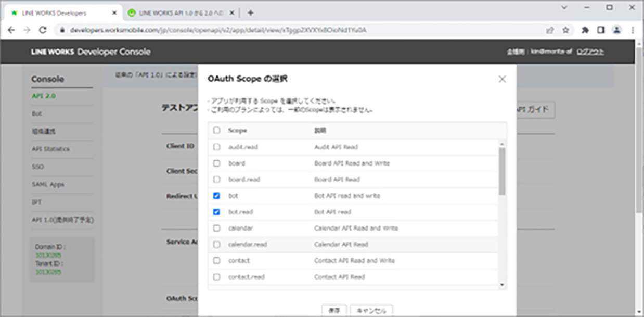Image resolution: width=644 pixels, height=317 pixels.
Task: Toggle the select-all Scope header checkbox
Action: [217, 130]
